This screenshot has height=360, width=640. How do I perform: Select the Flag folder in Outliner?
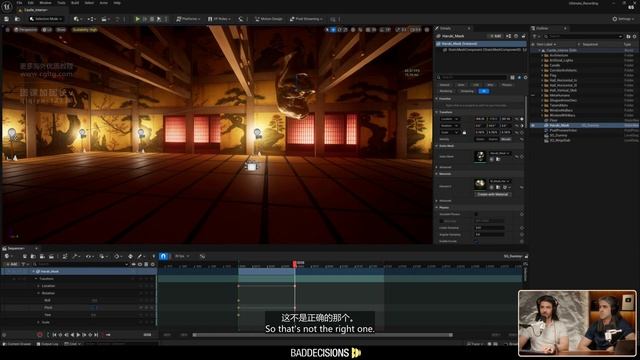coord(553,76)
